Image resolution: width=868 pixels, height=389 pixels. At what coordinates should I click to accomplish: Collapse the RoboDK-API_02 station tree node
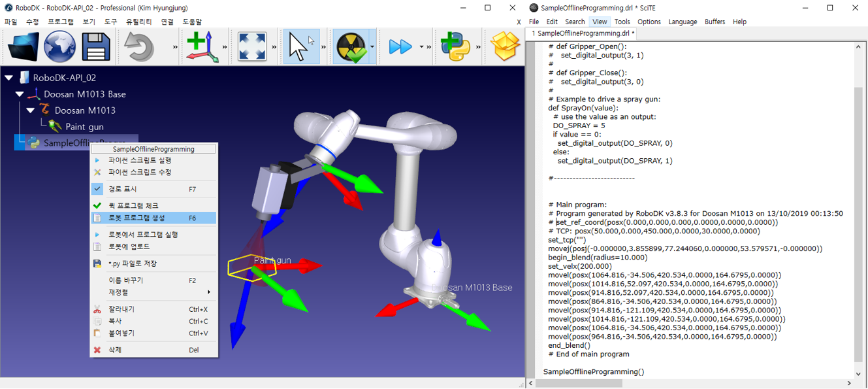9,78
